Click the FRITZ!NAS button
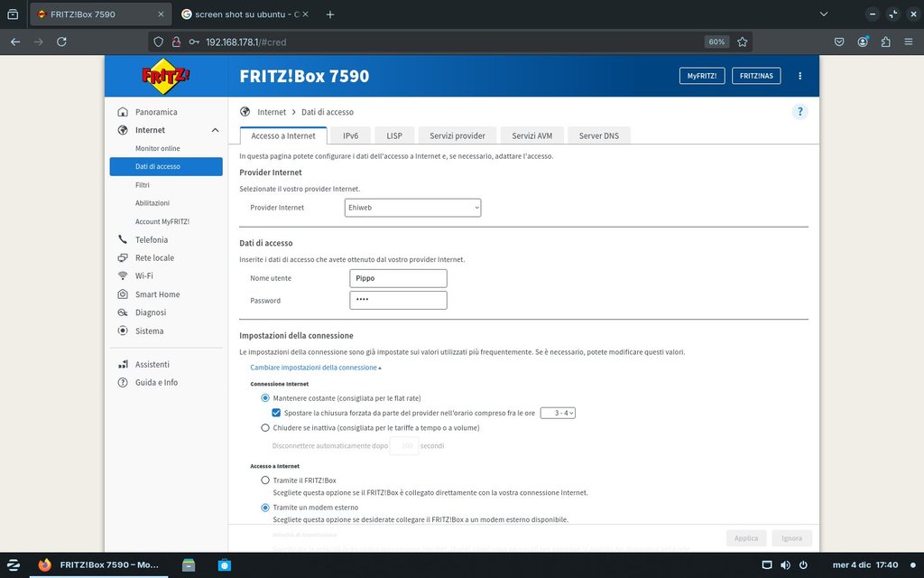The height and width of the screenshot is (578, 924). (756, 76)
